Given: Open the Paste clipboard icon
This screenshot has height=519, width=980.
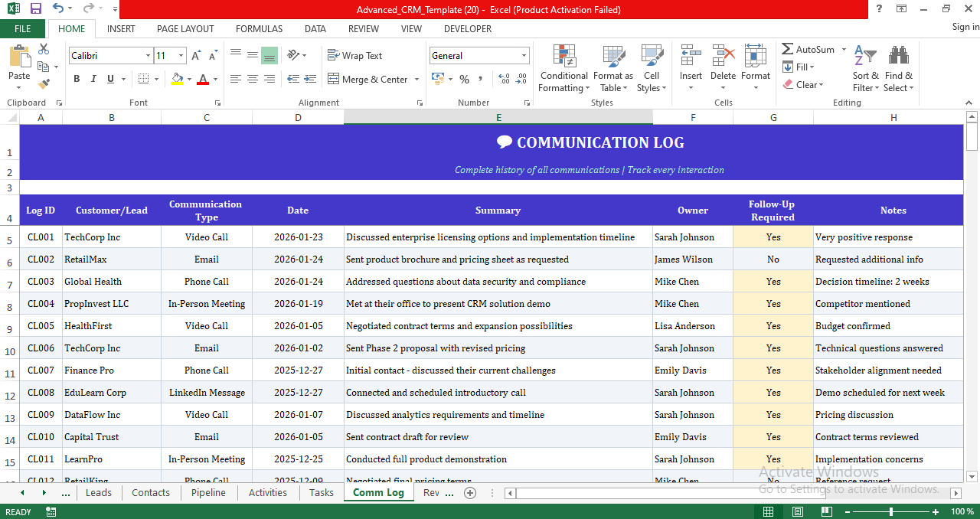Looking at the screenshot, I should click(19, 57).
